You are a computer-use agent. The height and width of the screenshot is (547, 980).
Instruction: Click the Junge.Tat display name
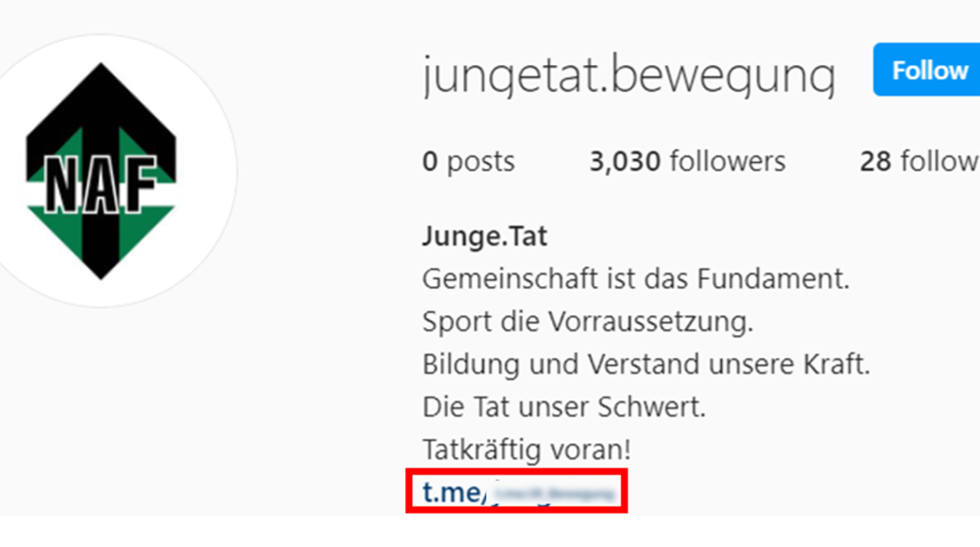tap(485, 237)
